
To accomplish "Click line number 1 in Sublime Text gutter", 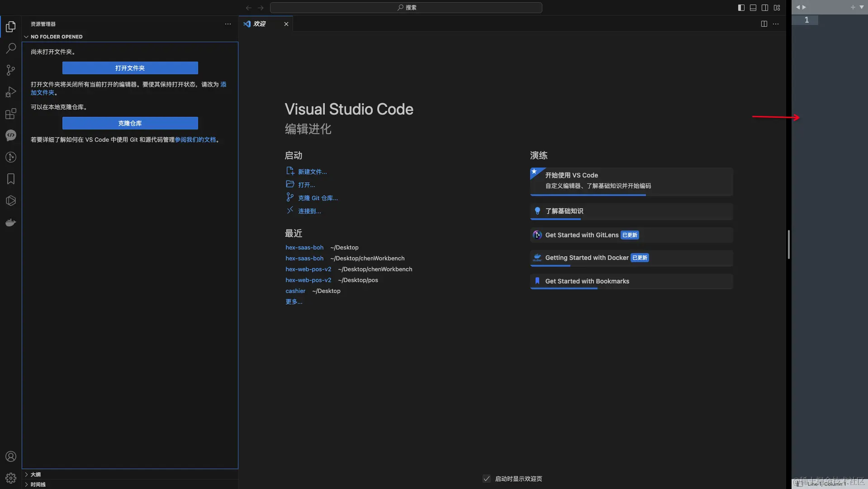I will click(x=806, y=20).
